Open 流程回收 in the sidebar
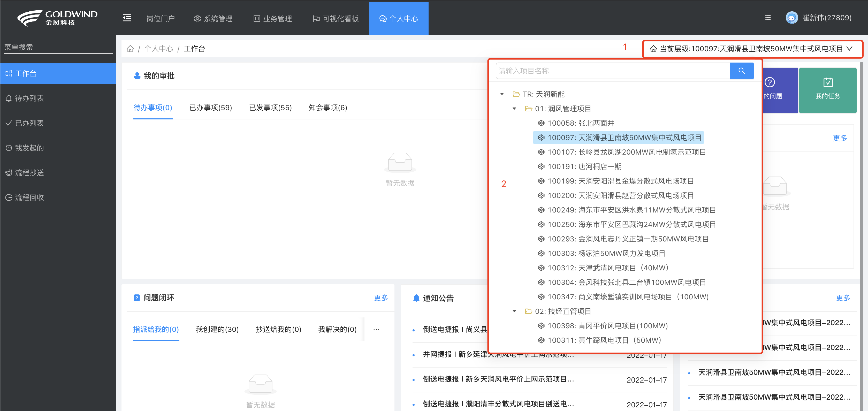 pyautogui.click(x=58, y=197)
